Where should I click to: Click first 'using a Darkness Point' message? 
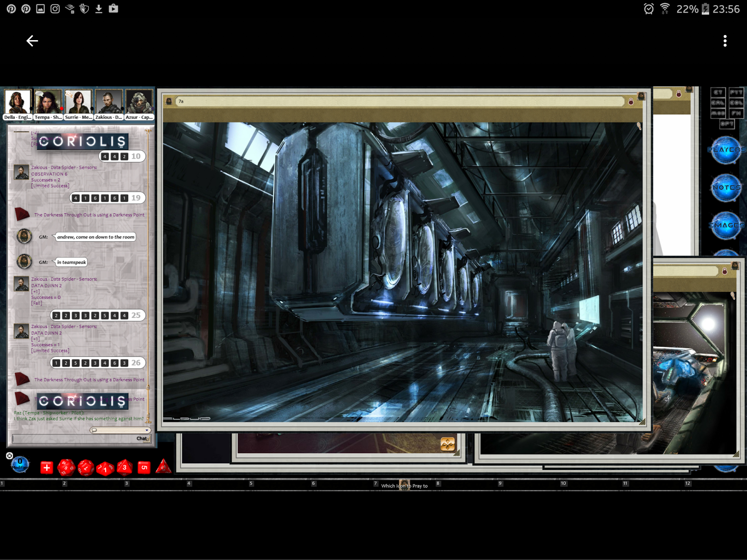tap(89, 215)
